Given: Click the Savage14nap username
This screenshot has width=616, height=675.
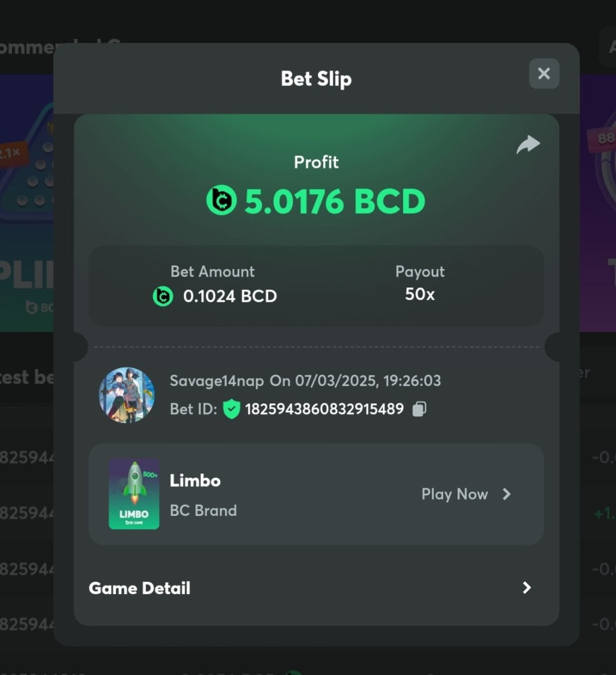Looking at the screenshot, I should [217, 381].
